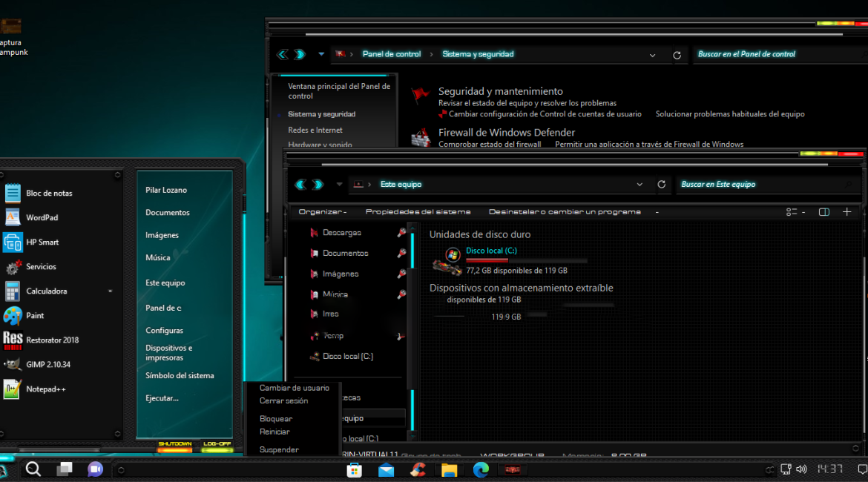The width and height of the screenshot is (868, 482).
Task: Launch WordPad from the start menu
Action: click(x=43, y=217)
